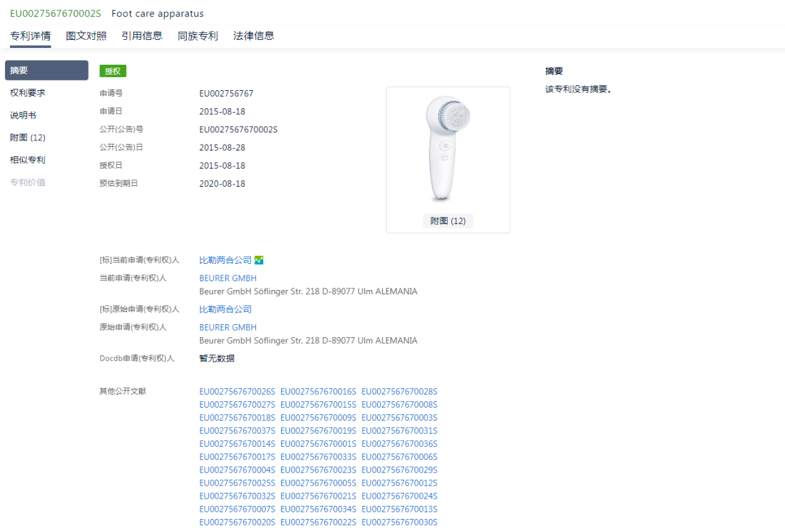Open the 专利详情 tab
785x532 pixels.
point(31,36)
